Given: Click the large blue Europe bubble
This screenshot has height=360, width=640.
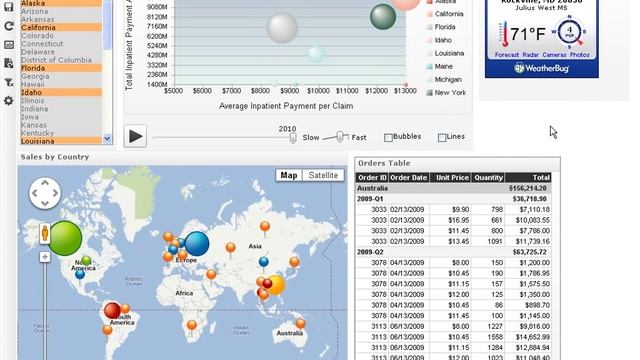Looking at the screenshot, I should pyautogui.click(x=197, y=244).
